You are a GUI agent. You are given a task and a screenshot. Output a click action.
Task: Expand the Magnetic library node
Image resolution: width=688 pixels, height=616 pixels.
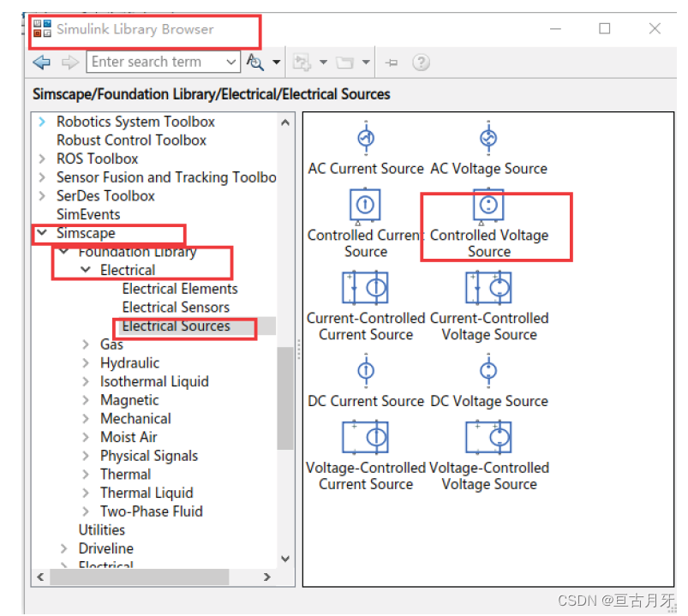click(x=86, y=400)
